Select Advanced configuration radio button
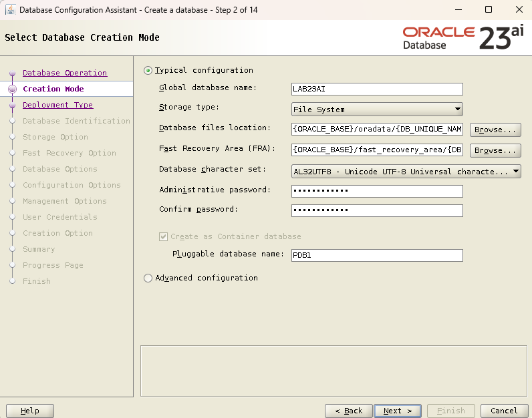This screenshot has height=418, width=532. click(x=148, y=278)
